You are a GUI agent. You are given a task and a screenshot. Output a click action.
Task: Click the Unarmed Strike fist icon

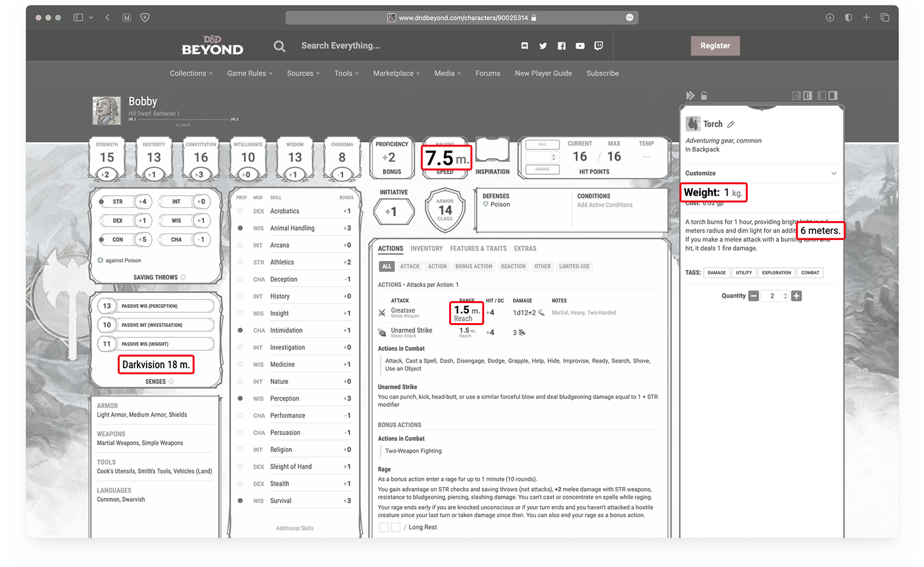382,332
